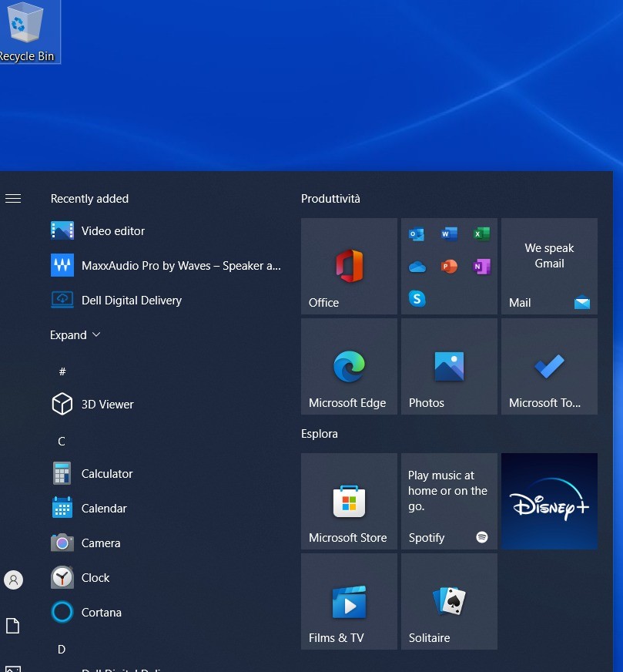
Task: Open the user account button in Start sidebar
Action: [13, 580]
